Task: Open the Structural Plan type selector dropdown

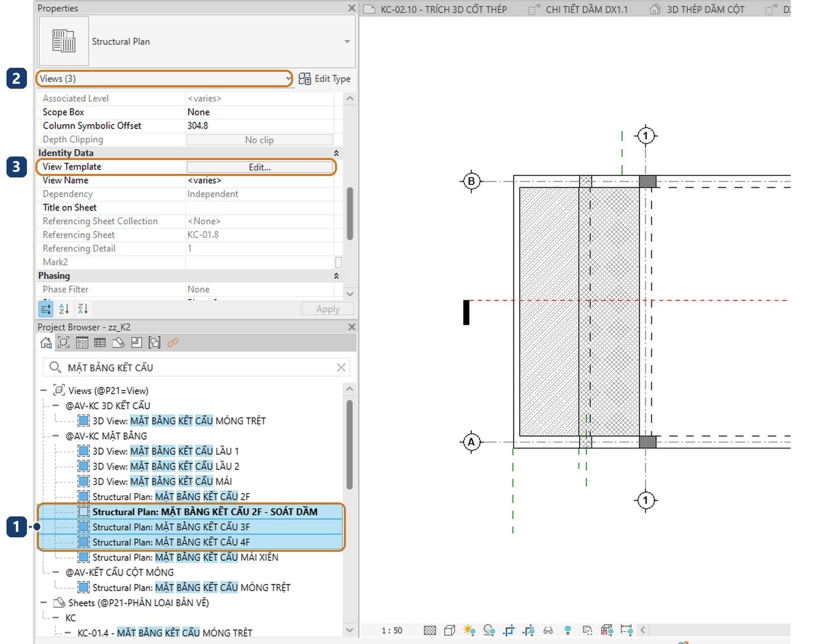Action: tap(347, 42)
